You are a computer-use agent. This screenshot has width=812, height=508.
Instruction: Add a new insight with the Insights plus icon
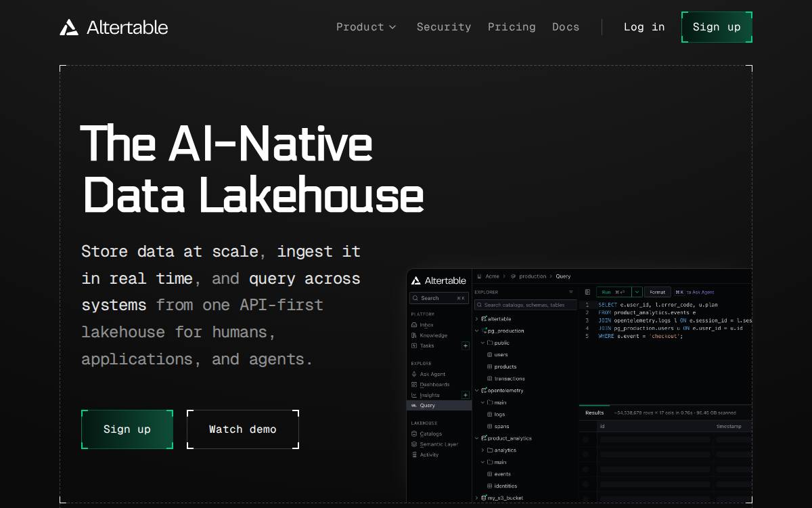[466, 395]
